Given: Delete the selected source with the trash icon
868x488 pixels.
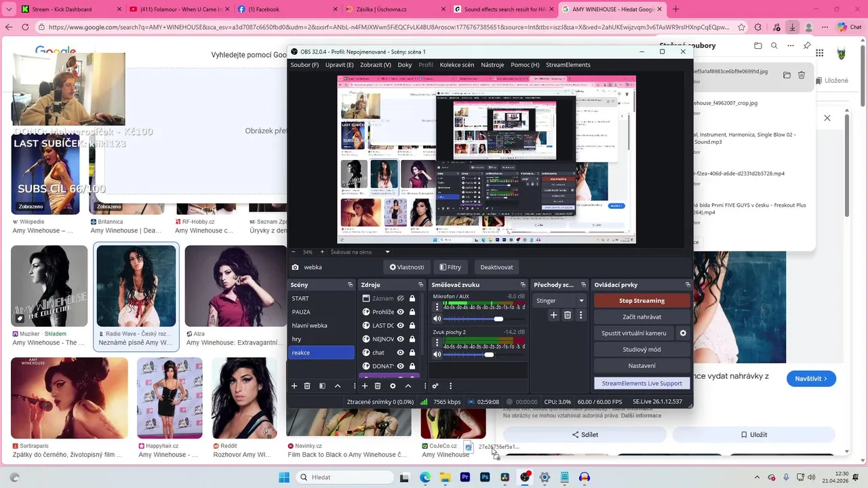Looking at the screenshot, I should click(378, 386).
